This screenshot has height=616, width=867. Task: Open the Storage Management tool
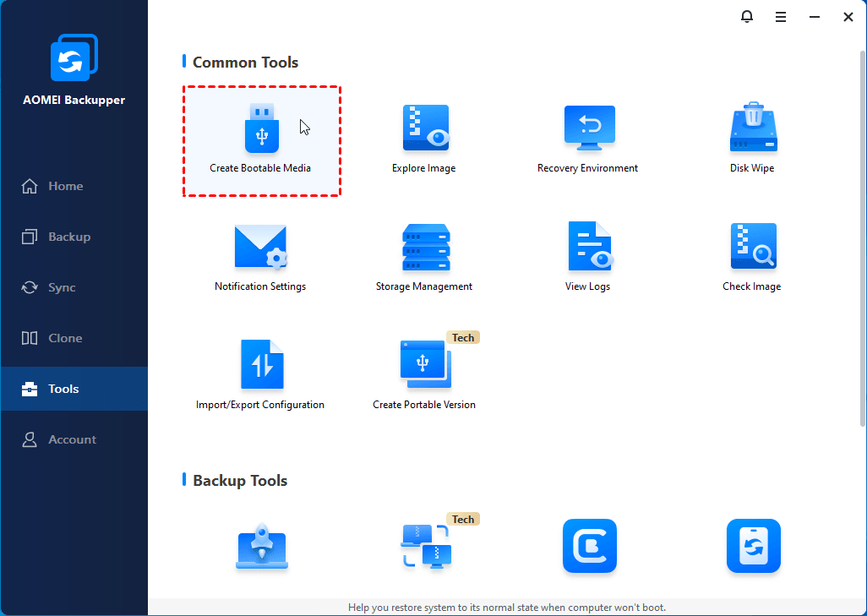point(424,248)
